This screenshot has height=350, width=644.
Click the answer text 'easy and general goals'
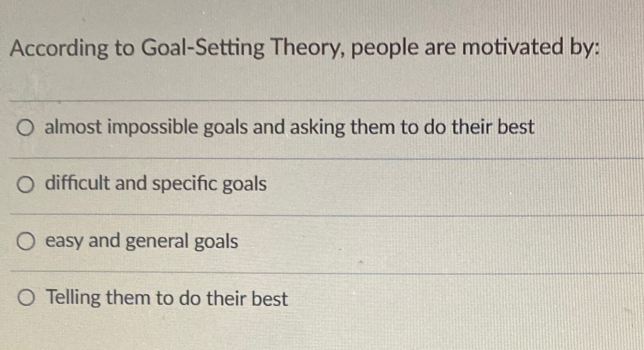pyautogui.click(x=142, y=241)
